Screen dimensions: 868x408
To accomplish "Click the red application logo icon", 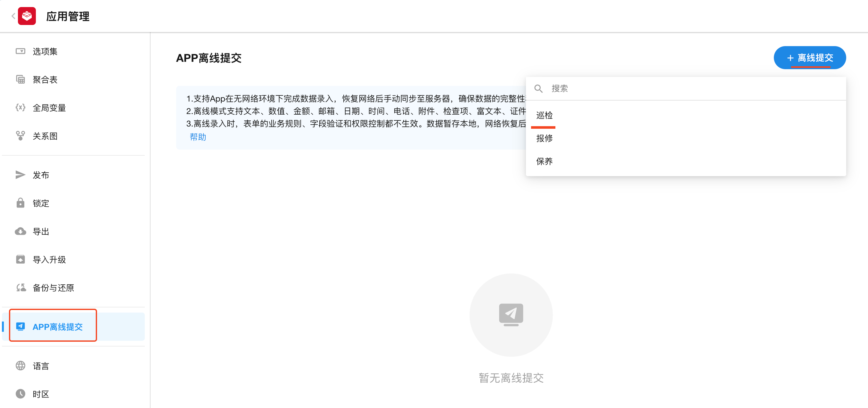I will coord(27,16).
